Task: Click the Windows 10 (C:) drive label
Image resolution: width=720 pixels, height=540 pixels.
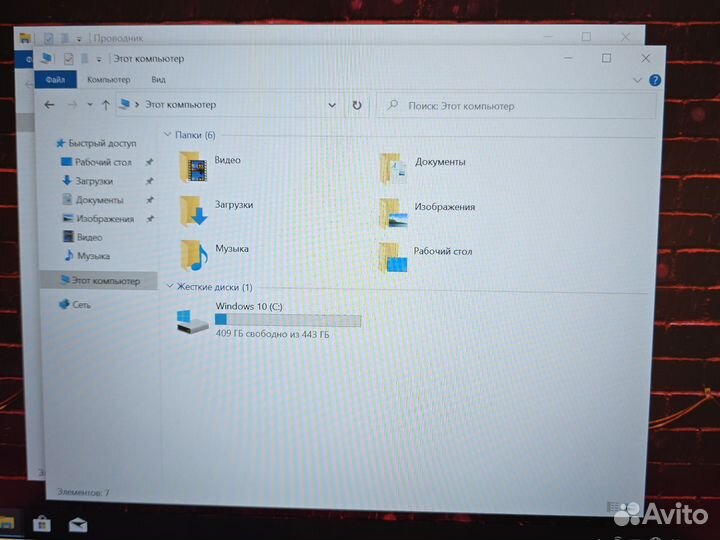Action: click(249, 306)
